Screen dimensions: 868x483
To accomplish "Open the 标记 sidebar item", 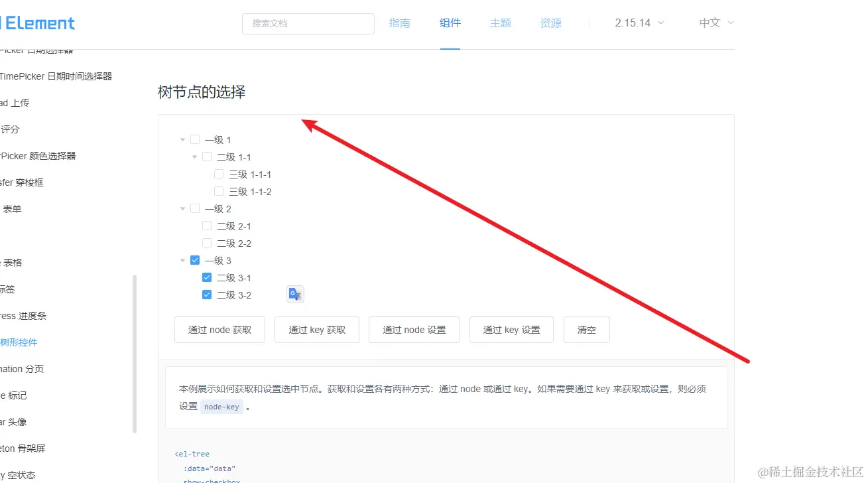I will click(13, 395).
